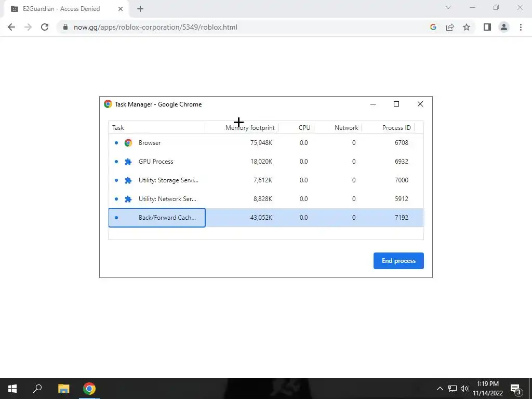Close the E2Guardian Access Denied tab
The width and height of the screenshot is (532, 399).
point(121,9)
